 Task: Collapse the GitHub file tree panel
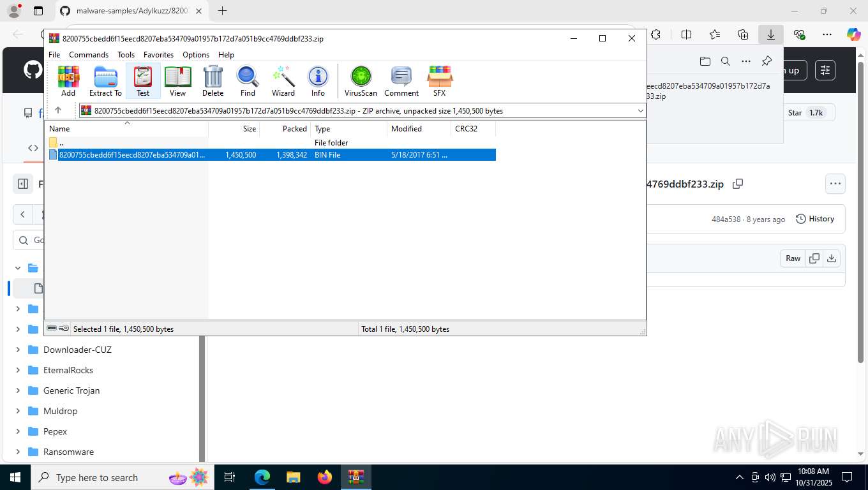tap(23, 184)
